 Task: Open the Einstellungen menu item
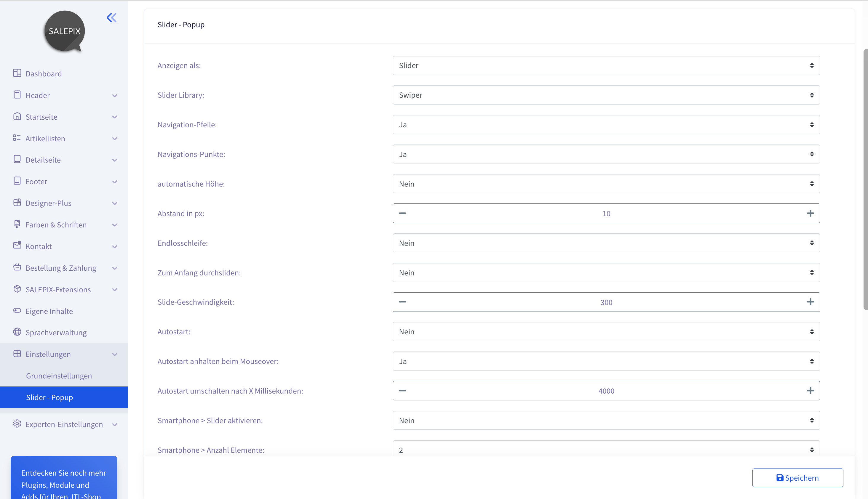pos(64,354)
